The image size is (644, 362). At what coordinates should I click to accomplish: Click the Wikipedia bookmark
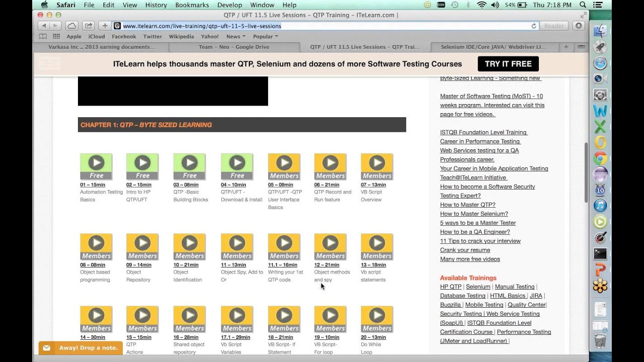(181, 36)
